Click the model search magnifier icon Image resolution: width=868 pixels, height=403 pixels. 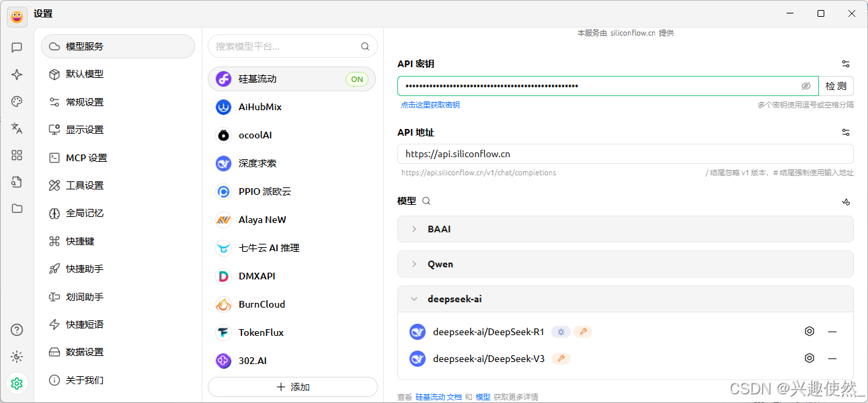pos(426,201)
